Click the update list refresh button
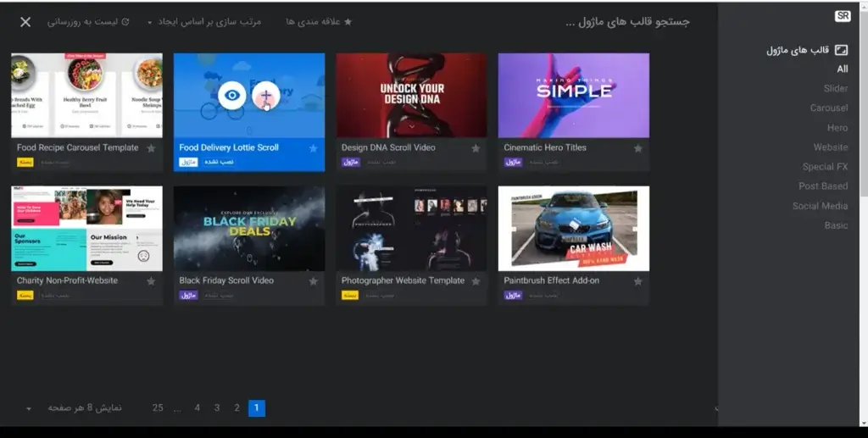This screenshot has width=868, height=438. coord(88,21)
